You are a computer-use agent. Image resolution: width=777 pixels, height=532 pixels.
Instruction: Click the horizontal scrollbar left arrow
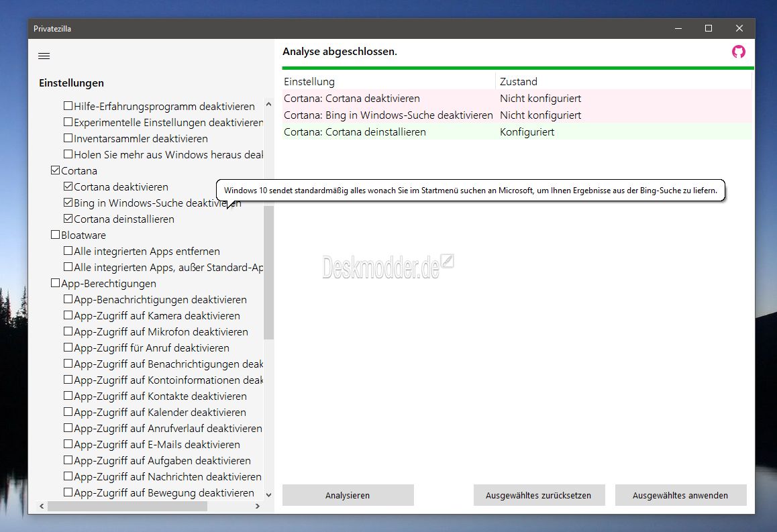click(x=42, y=506)
